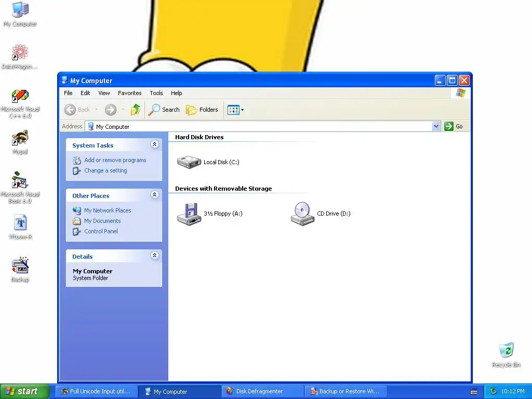The height and width of the screenshot is (399, 532).
Task: Collapse the Details panel
Action: pos(154,256)
